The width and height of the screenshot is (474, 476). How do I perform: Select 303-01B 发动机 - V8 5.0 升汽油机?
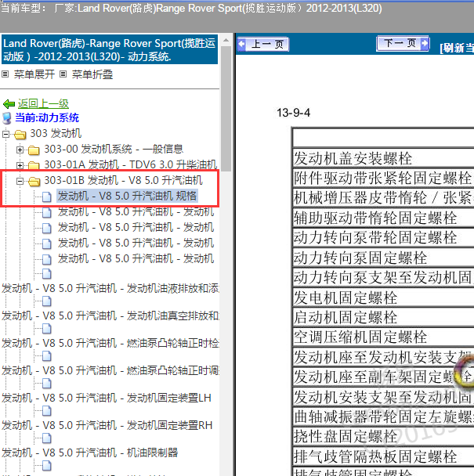[123, 180]
